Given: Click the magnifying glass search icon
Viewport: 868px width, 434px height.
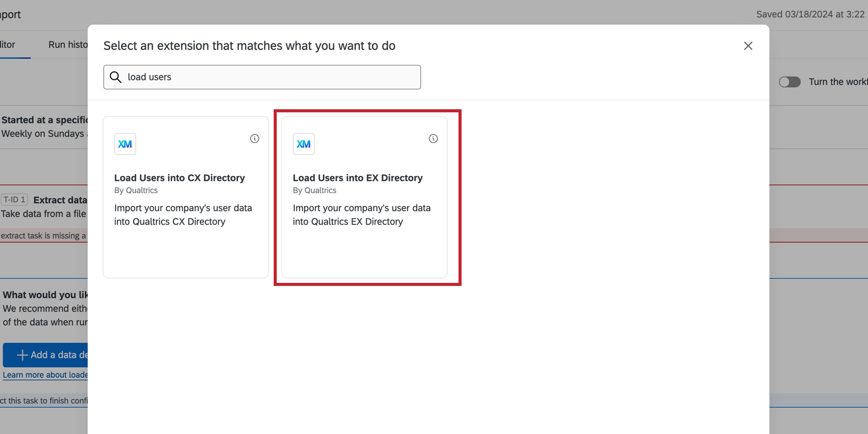Looking at the screenshot, I should [116, 77].
